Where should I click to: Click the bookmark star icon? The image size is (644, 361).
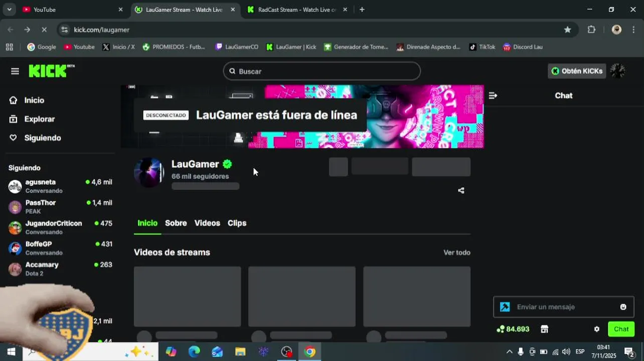[x=567, y=30]
